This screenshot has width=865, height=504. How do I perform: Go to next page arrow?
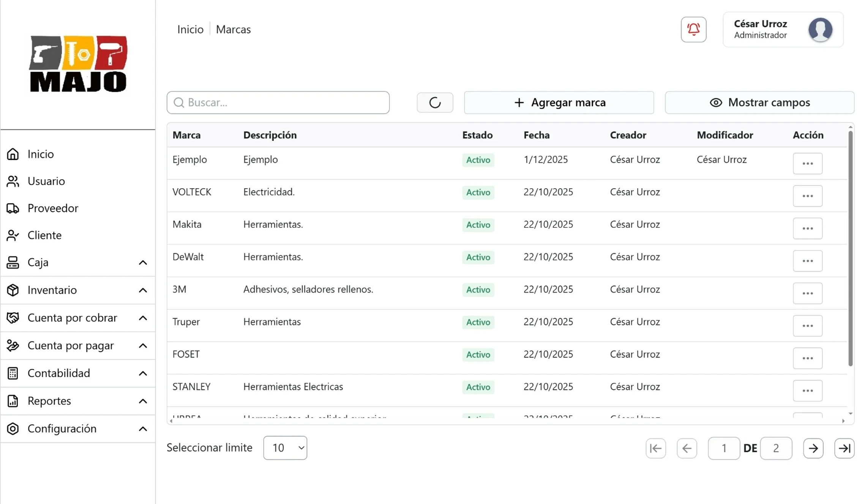click(x=813, y=448)
